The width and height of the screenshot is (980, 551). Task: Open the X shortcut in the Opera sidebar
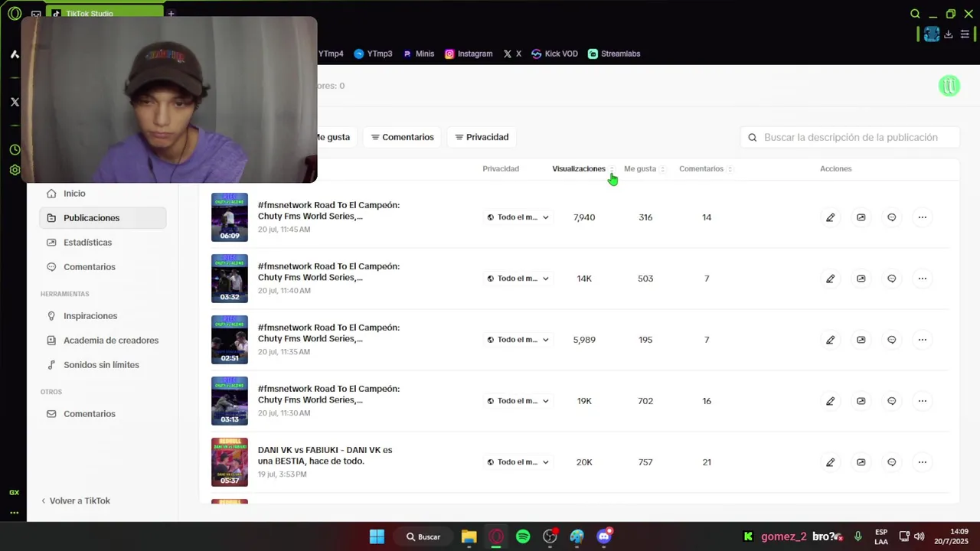pyautogui.click(x=15, y=102)
